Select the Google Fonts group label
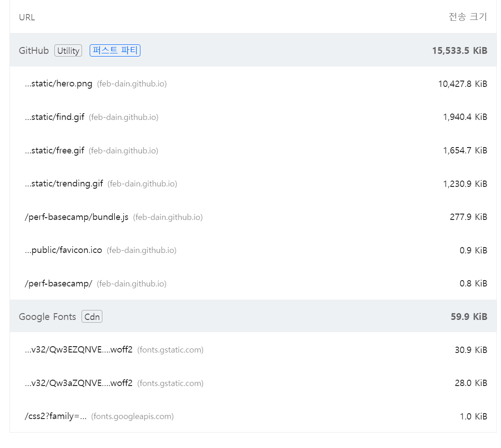Viewport: 501px width, 448px height. pos(47,316)
